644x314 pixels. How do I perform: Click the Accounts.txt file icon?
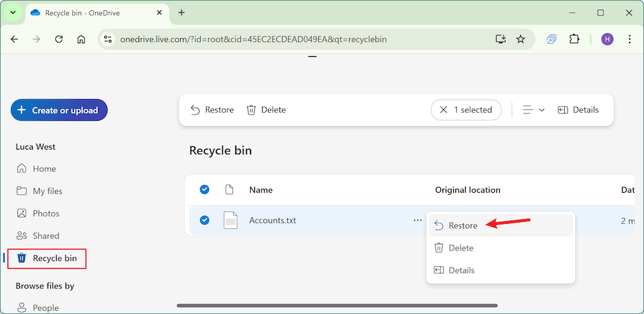(231, 221)
